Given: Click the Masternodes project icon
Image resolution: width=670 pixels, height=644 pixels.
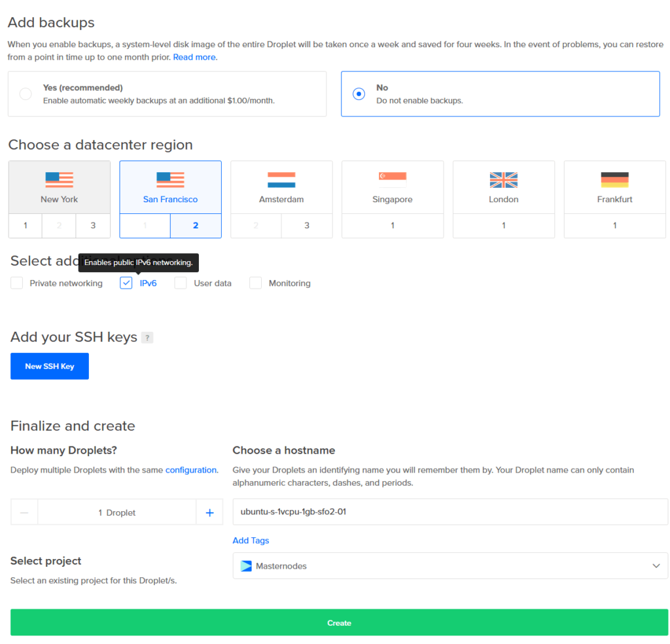Looking at the screenshot, I should point(247,565).
